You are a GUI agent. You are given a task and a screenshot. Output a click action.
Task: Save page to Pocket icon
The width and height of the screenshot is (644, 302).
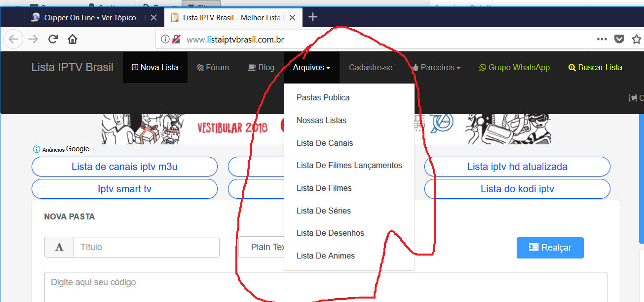(619, 39)
